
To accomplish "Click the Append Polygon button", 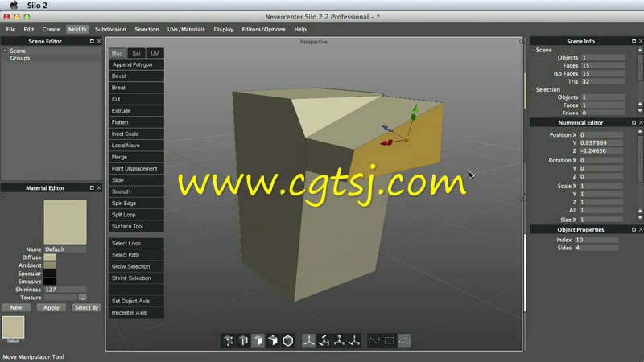I will click(x=136, y=64).
